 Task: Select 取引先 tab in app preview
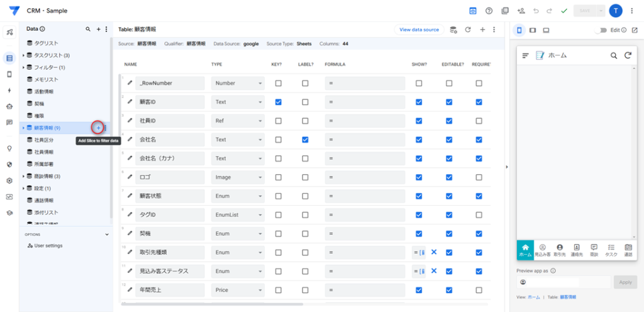559,250
